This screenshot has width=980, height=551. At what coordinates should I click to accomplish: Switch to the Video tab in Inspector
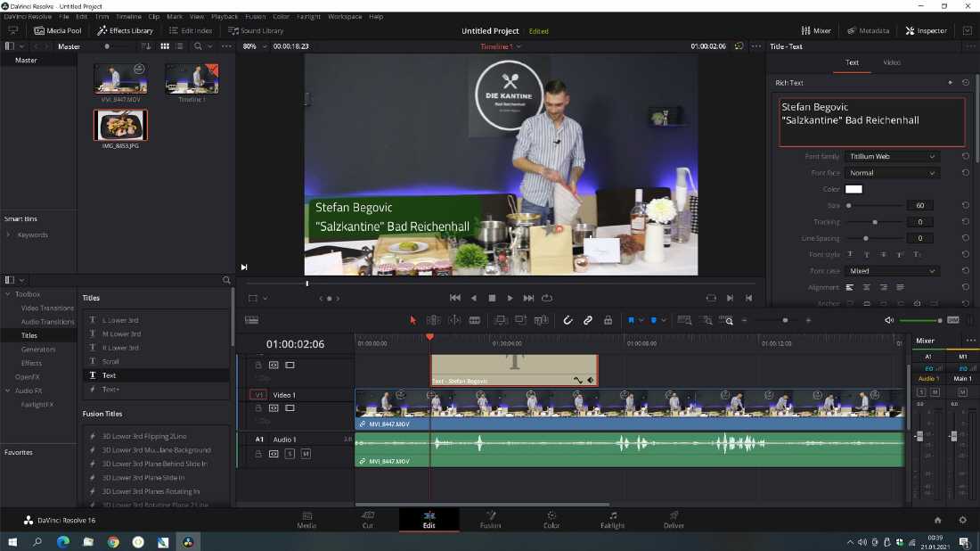pyautogui.click(x=891, y=62)
